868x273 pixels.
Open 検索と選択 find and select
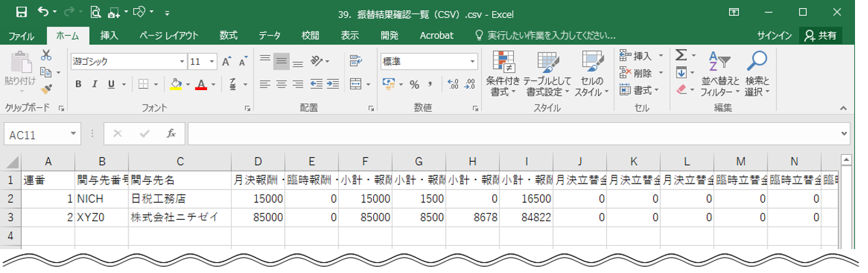[757, 75]
